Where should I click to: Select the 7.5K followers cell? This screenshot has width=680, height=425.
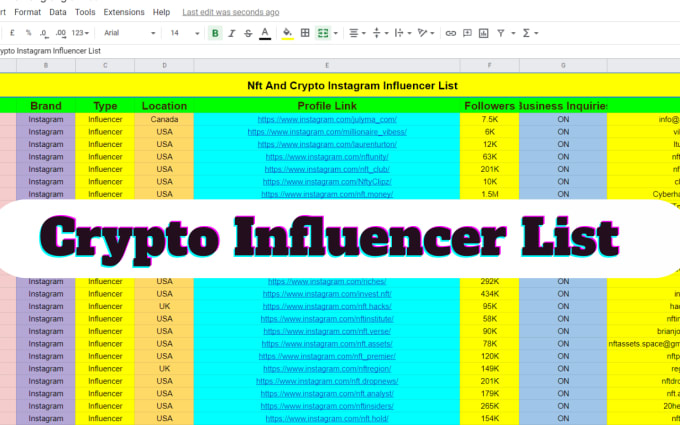[x=490, y=119]
